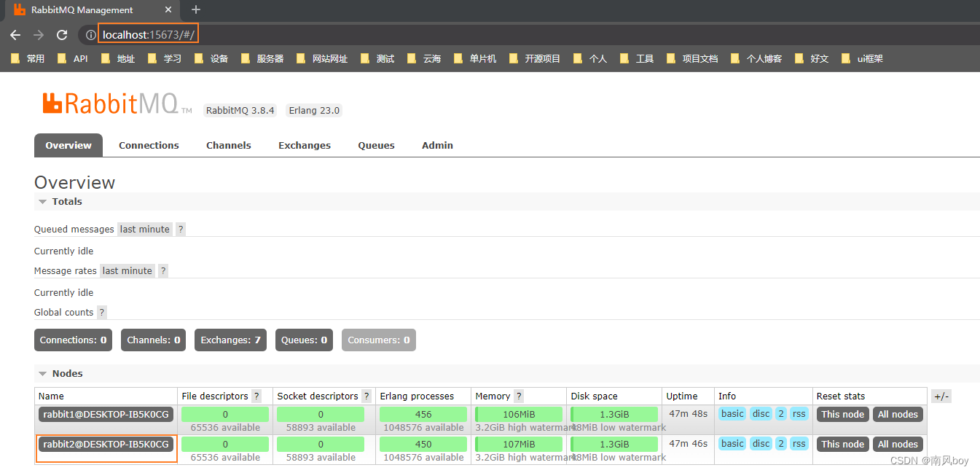Open node rabbit1@DESKTOP-IB5K0CG

click(106, 414)
